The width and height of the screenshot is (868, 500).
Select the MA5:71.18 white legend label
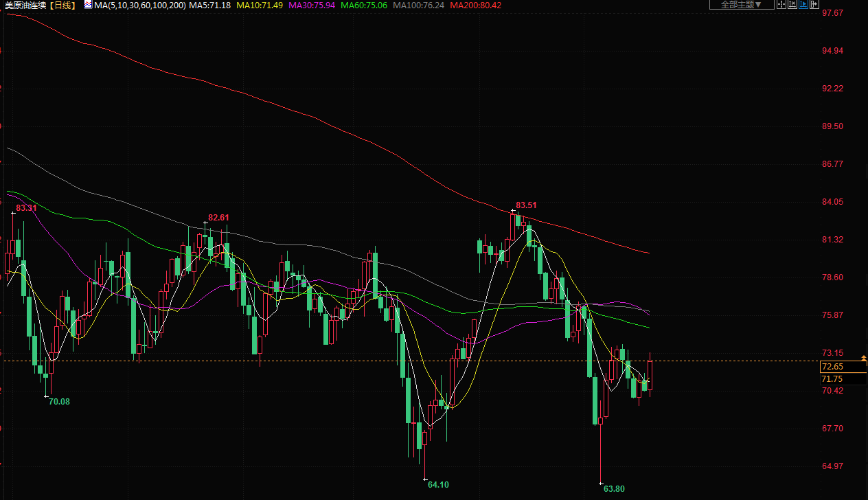[x=209, y=5]
